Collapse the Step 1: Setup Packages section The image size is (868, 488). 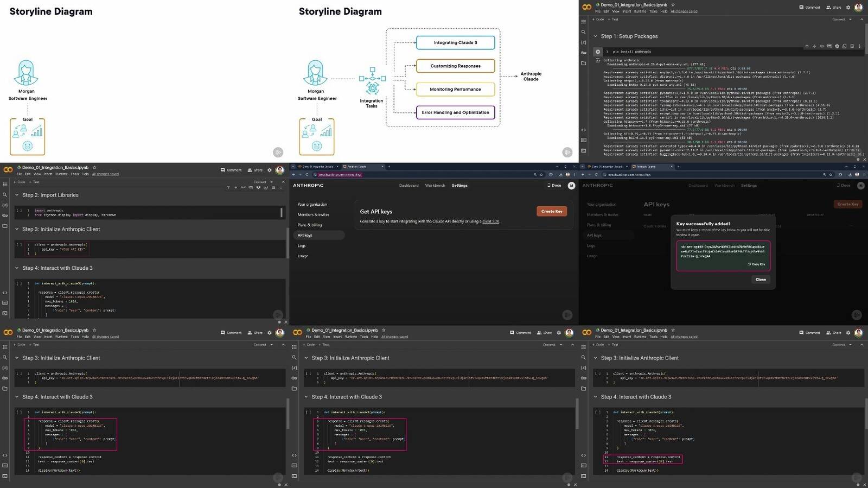point(596,36)
